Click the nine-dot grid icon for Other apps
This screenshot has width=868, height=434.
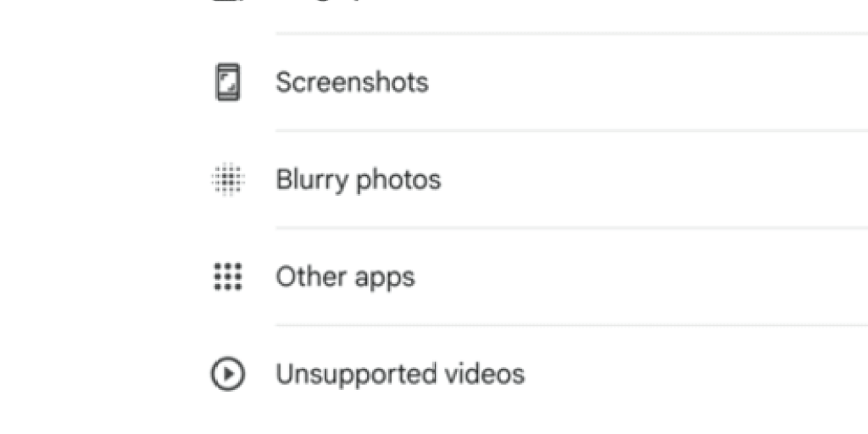[x=227, y=277]
